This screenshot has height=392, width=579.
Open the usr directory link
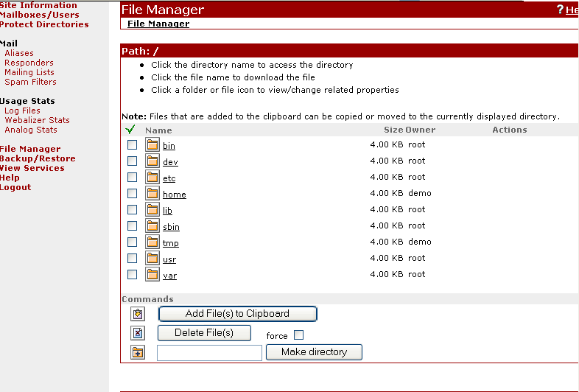169,259
